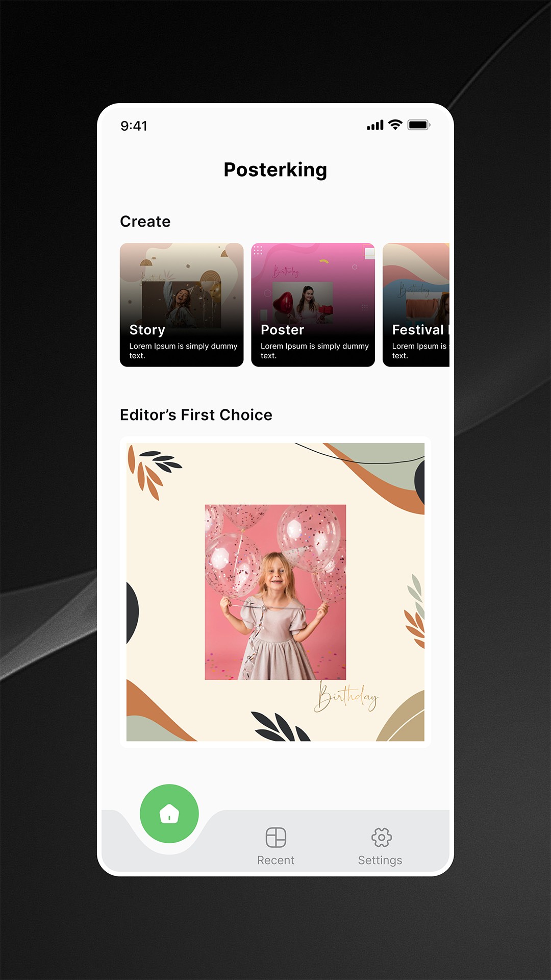Tap the battery status icon
This screenshot has height=980, width=551.
tap(419, 125)
